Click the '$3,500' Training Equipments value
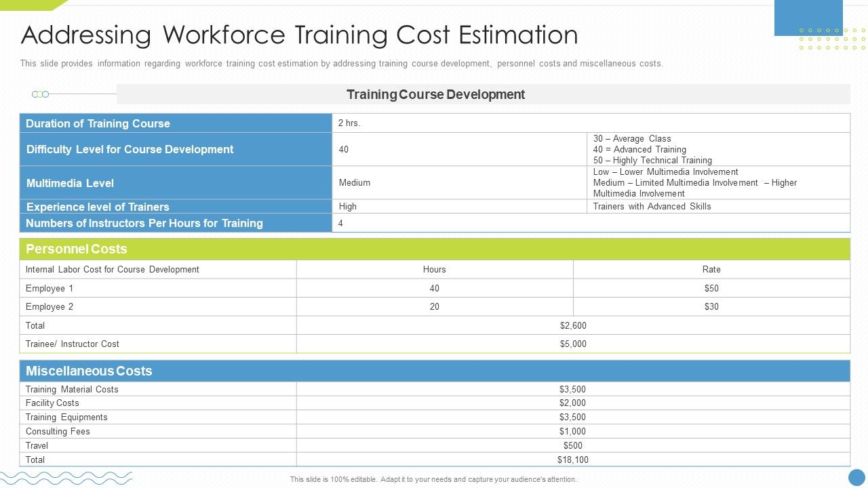Image resolution: width=868 pixels, height=488 pixels. (573, 417)
